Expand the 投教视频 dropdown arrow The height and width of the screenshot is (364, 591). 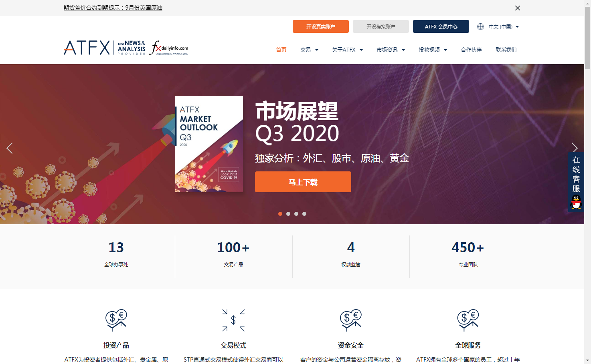point(445,50)
